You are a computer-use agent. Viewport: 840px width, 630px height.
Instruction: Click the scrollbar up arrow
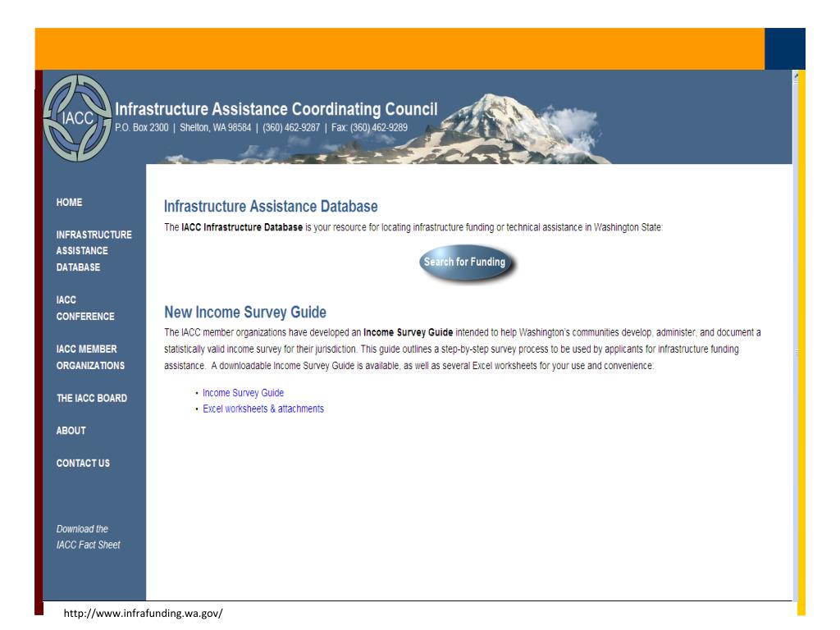796,75
